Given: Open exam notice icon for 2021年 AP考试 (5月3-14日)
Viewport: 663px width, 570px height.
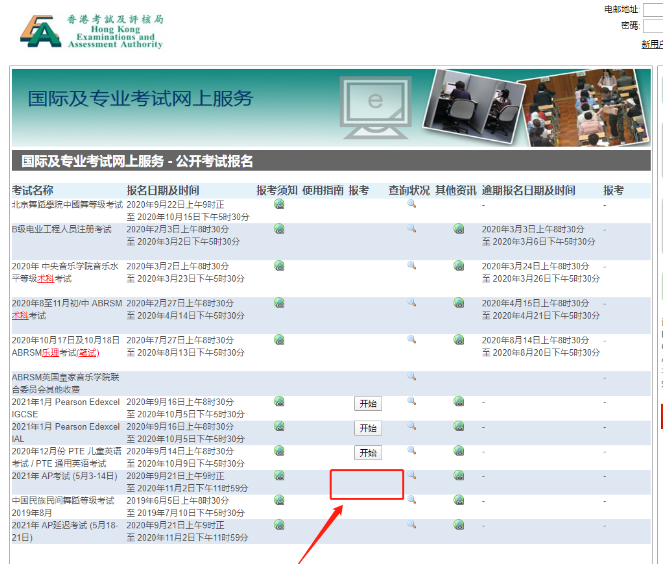Looking at the screenshot, I should tap(279, 476).
